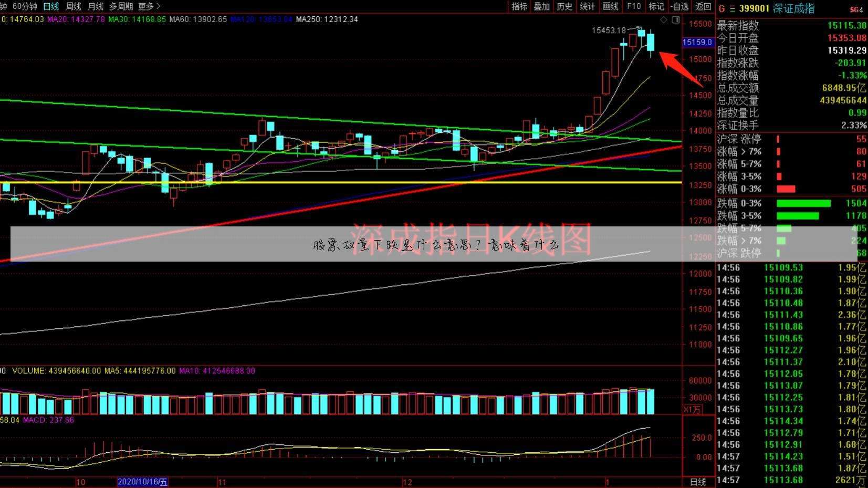Expand the 更多 periods dropdown
This screenshot has width=868, height=488.
[x=149, y=6]
